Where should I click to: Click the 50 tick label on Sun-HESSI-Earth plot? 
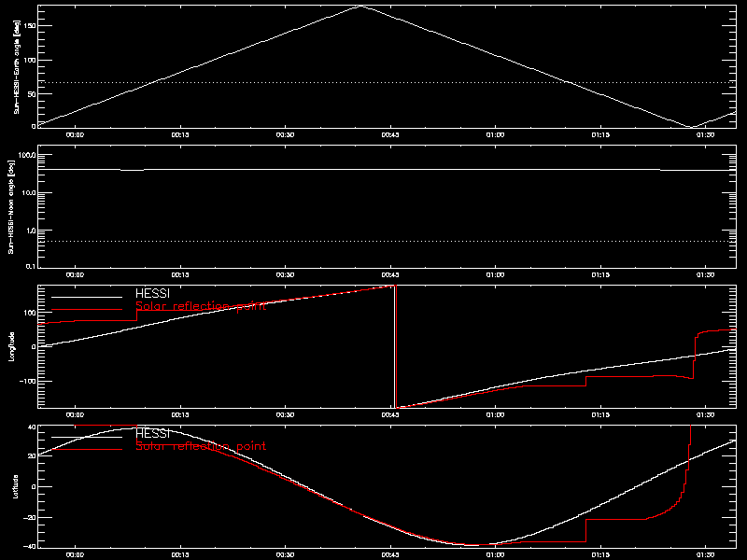(32, 94)
